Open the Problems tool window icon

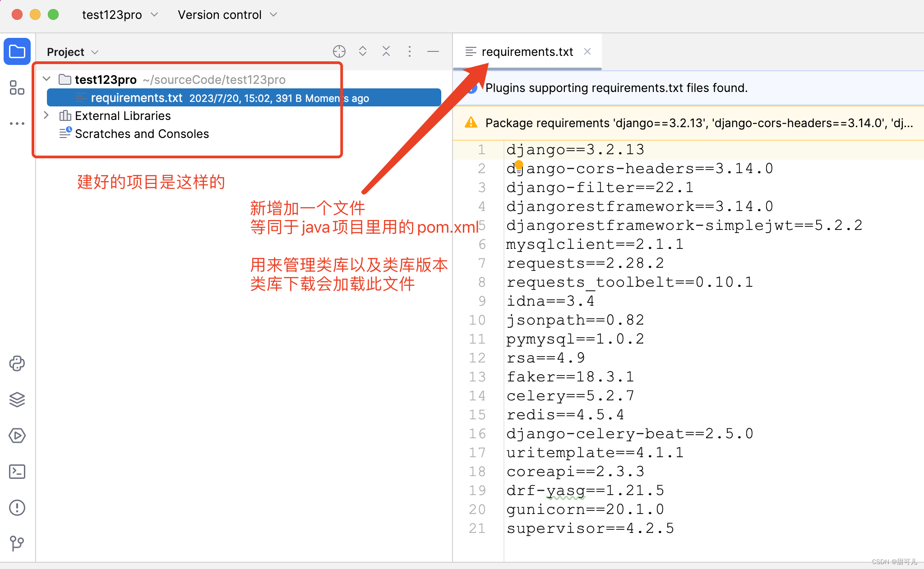click(x=17, y=508)
